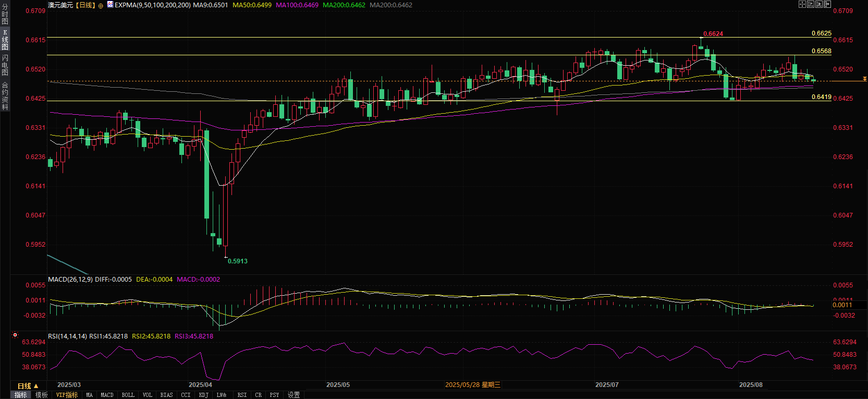Click the EXPMA(9,50,100,200,200) parameter label

point(153,5)
